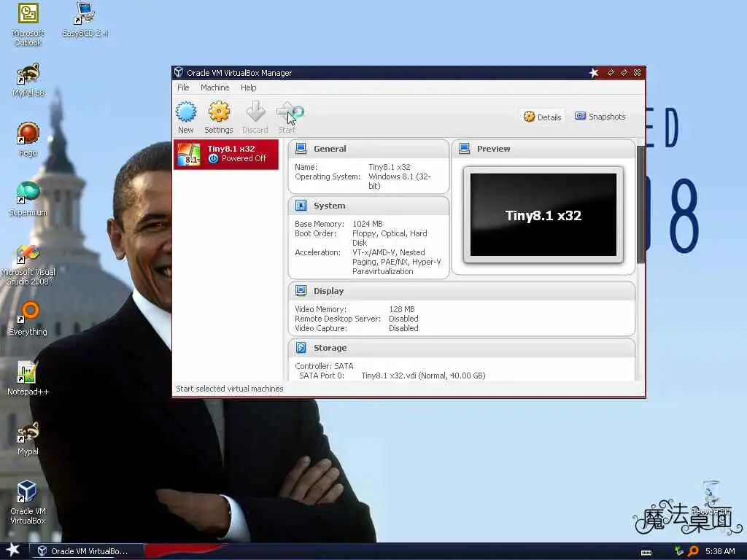Click the star Start button on taskbar

pyautogui.click(x=13, y=550)
